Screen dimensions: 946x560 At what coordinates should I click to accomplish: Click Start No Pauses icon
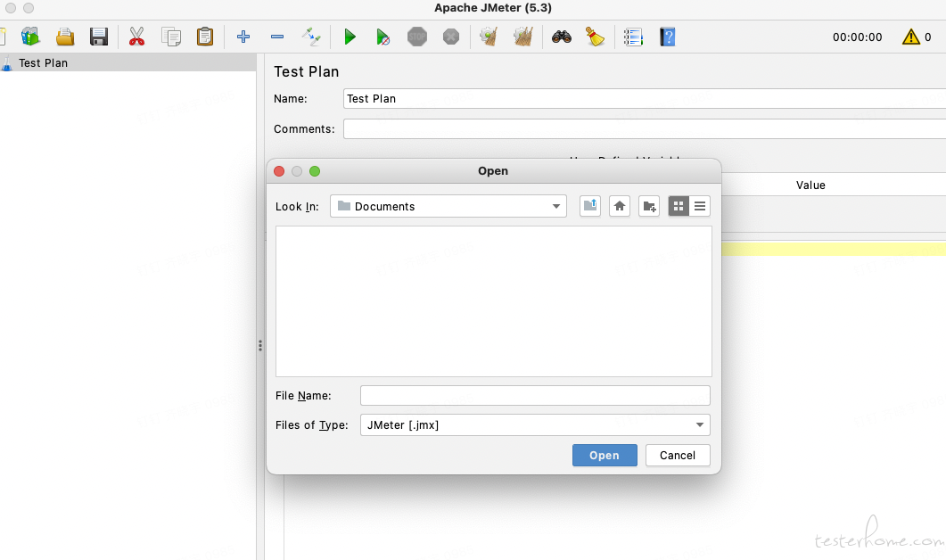383,37
